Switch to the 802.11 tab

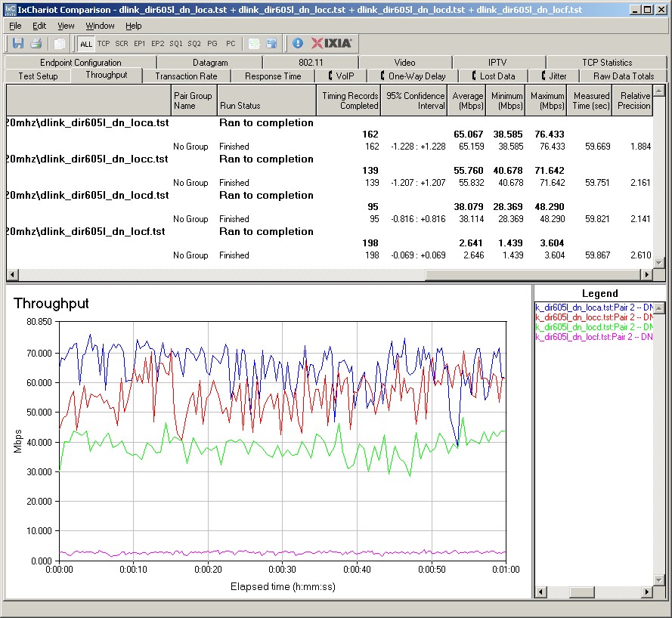(x=311, y=63)
